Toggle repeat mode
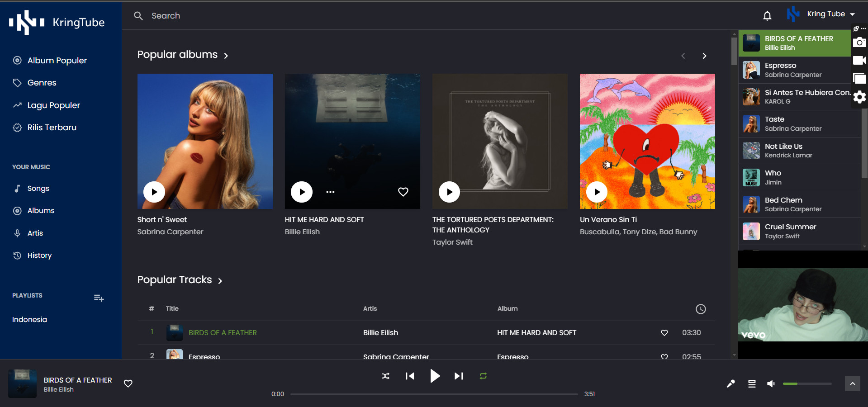This screenshot has width=868, height=407. point(483,376)
